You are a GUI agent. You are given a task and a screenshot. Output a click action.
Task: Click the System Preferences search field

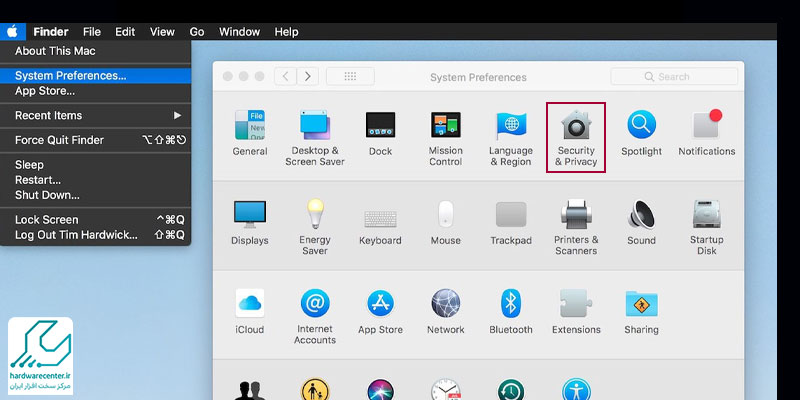[x=674, y=77]
